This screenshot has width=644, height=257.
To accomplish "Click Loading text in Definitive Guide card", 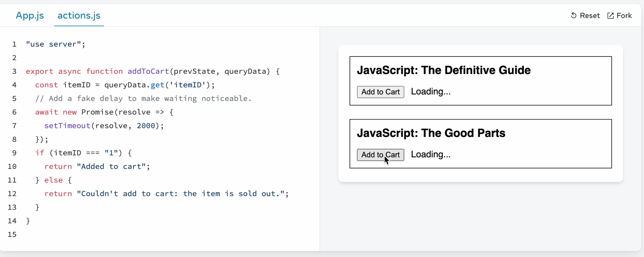I will click(430, 91).
